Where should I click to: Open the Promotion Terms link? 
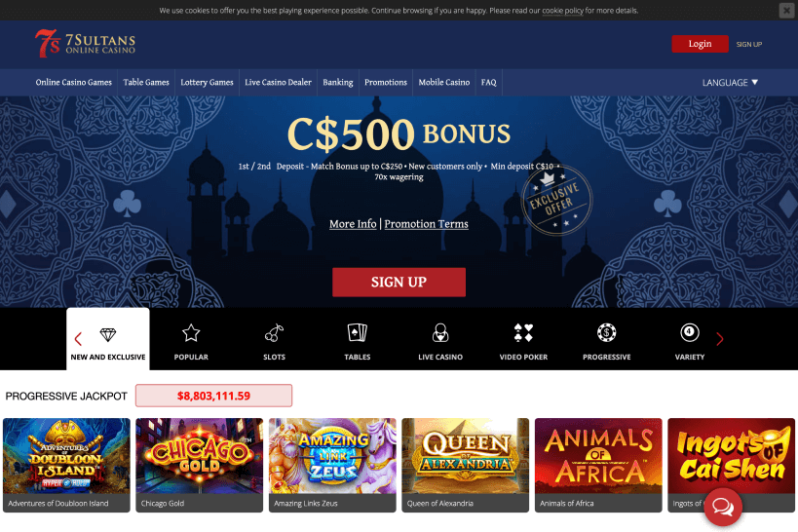click(x=426, y=224)
